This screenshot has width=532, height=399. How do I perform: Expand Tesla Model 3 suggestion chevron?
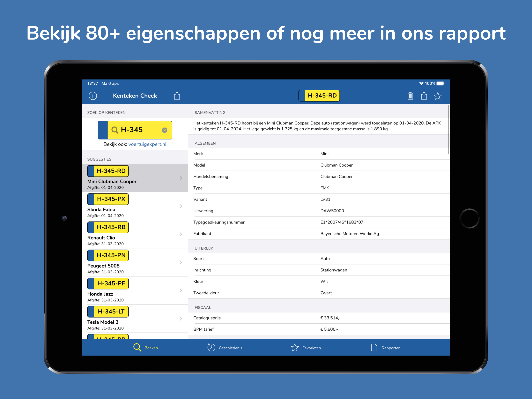pos(181,319)
